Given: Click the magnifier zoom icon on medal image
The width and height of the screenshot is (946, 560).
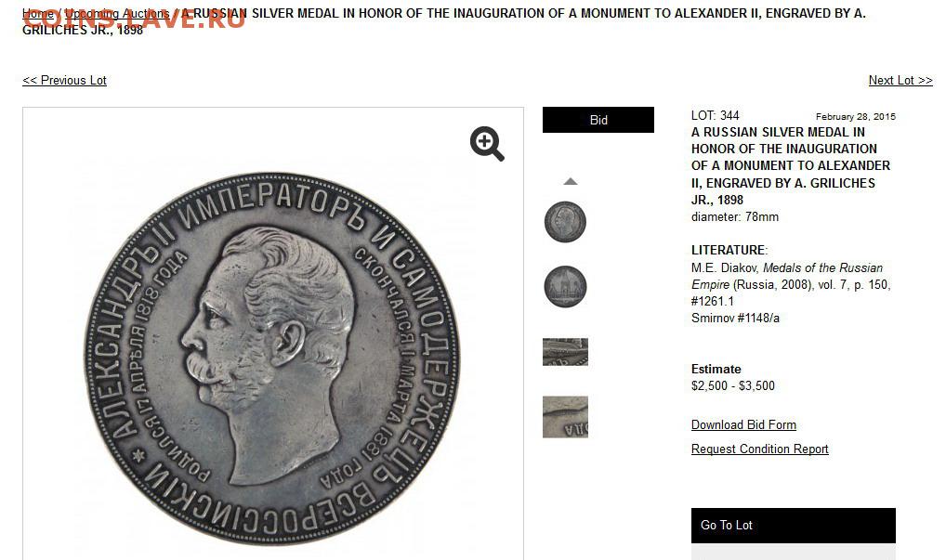Looking at the screenshot, I should [x=487, y=143].
